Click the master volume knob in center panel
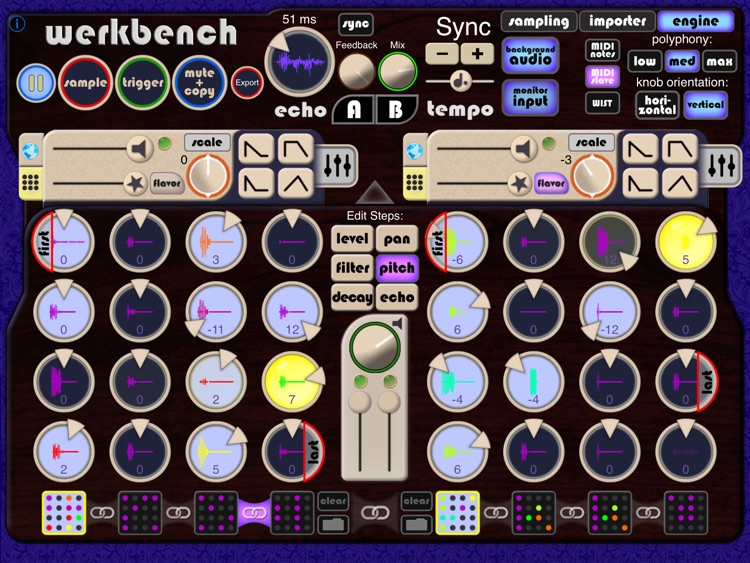This screenshot has height=563, width=750. pyautogui.click(x=375, y=347)
